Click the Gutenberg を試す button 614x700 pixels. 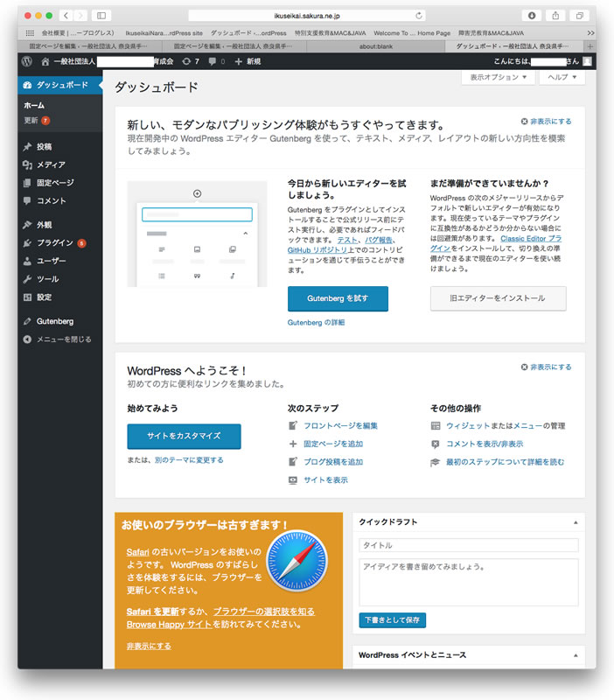click(x=338, y=298)
